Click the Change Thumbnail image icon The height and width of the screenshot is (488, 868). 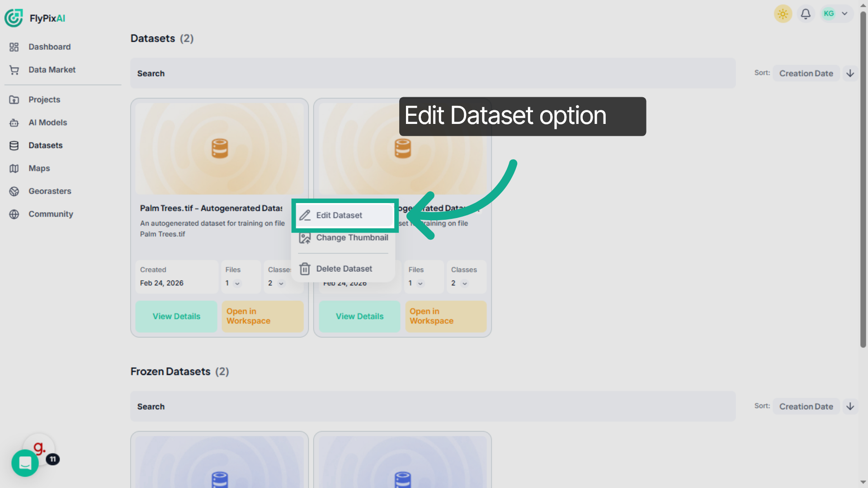coord(305,238)
